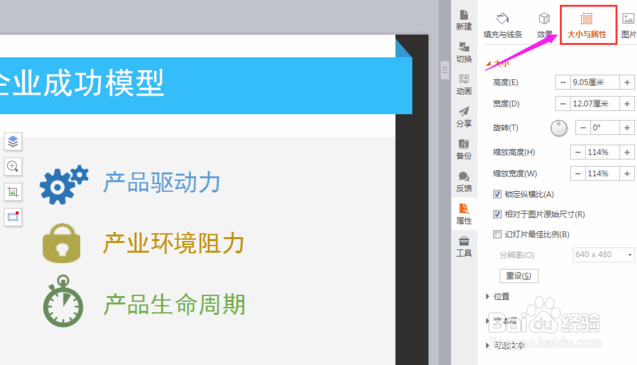Image resolution: width=637 pixels, height=365 pixels.
Task: Open the 工具 tools panel
Action: click(464, 247)
